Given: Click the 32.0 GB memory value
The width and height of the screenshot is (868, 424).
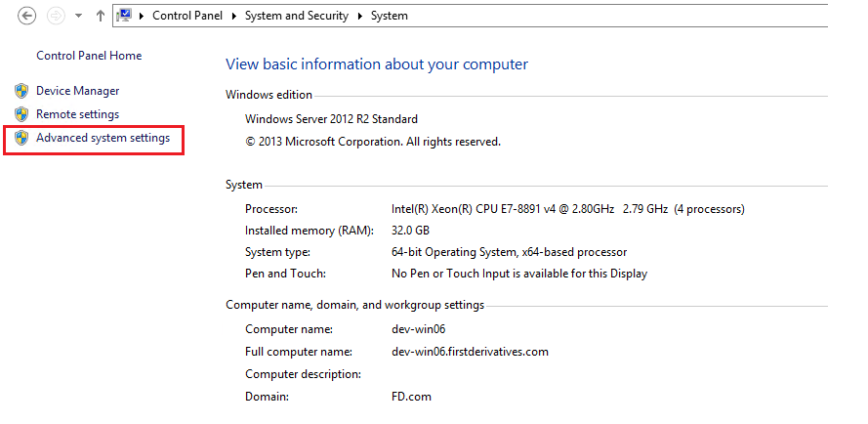Looking at the screenshot, I should (410, 230).
